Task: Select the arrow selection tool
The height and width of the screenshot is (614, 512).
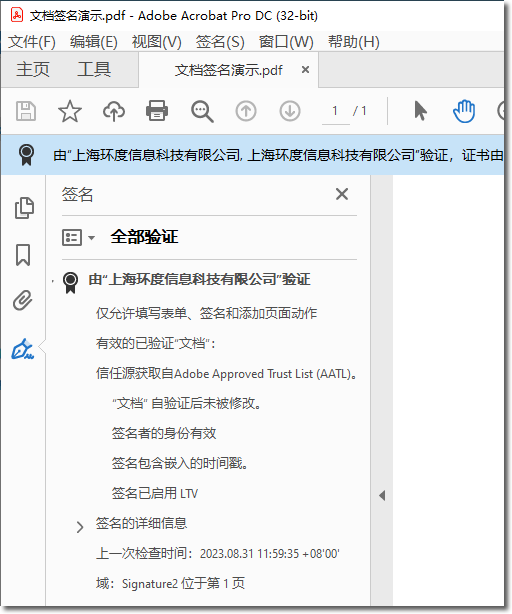Action: click(x=420, y=111)
